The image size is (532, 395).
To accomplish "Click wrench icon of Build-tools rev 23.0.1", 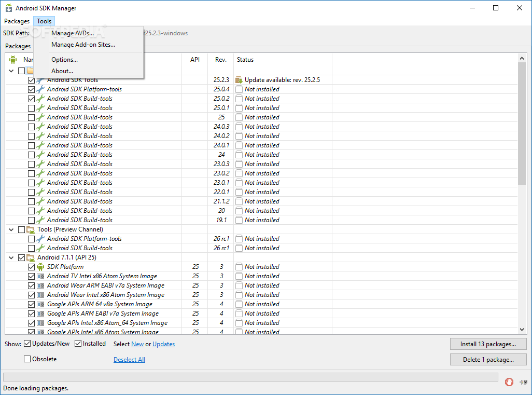I will [40, 183].
